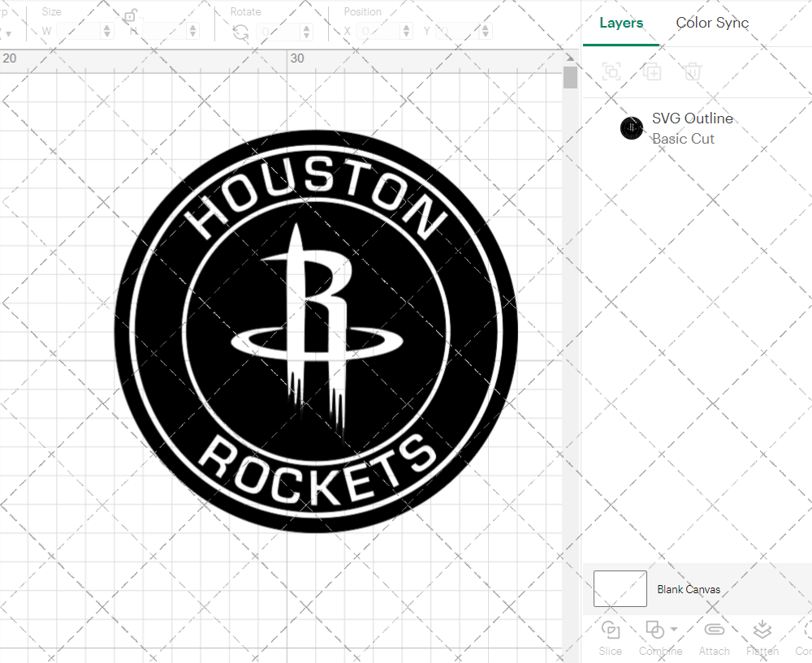Switch to the Color Sync tab

(712, 23)
